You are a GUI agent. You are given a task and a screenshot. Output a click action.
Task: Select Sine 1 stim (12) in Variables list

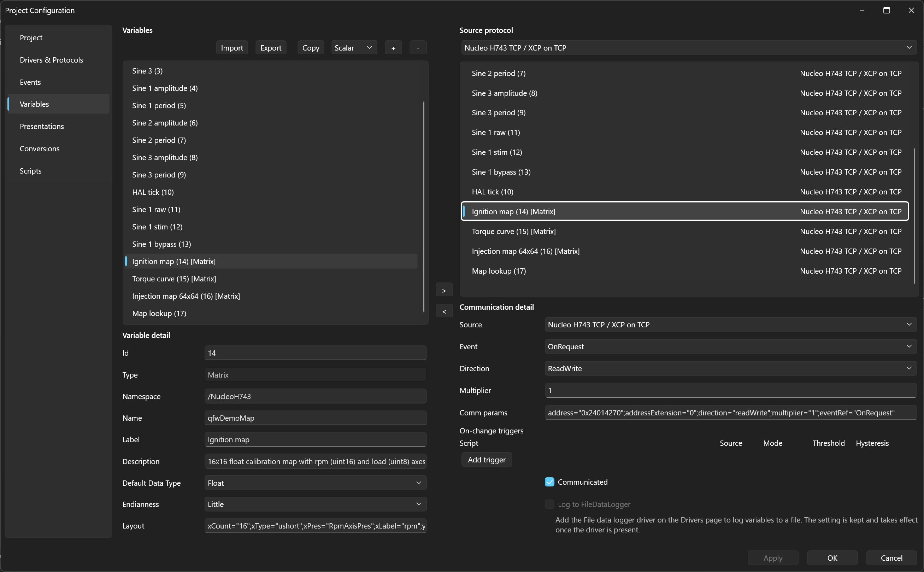click(x=271, y=227)
